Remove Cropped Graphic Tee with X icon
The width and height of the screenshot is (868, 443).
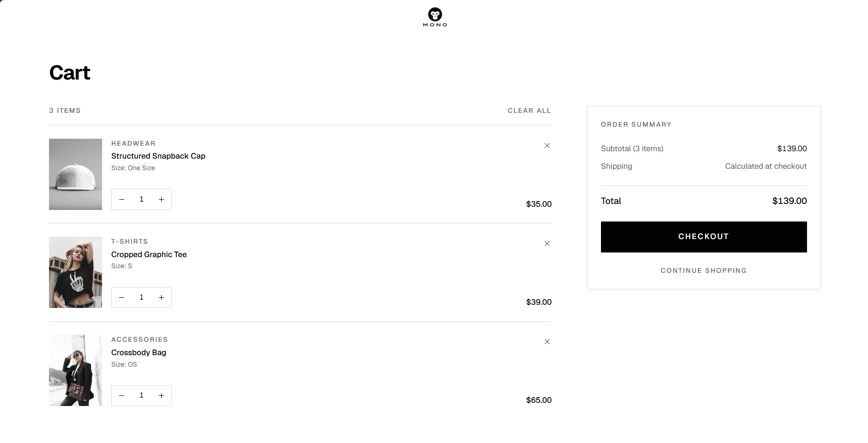(547, 244)
